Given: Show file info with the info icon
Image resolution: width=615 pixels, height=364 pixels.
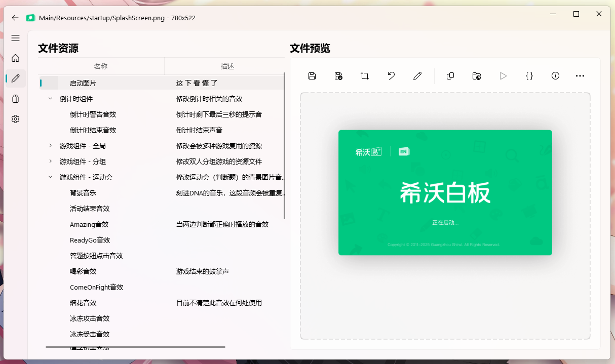Looking at the screenshot, I should pyautogui.click(x=556, y=76).
